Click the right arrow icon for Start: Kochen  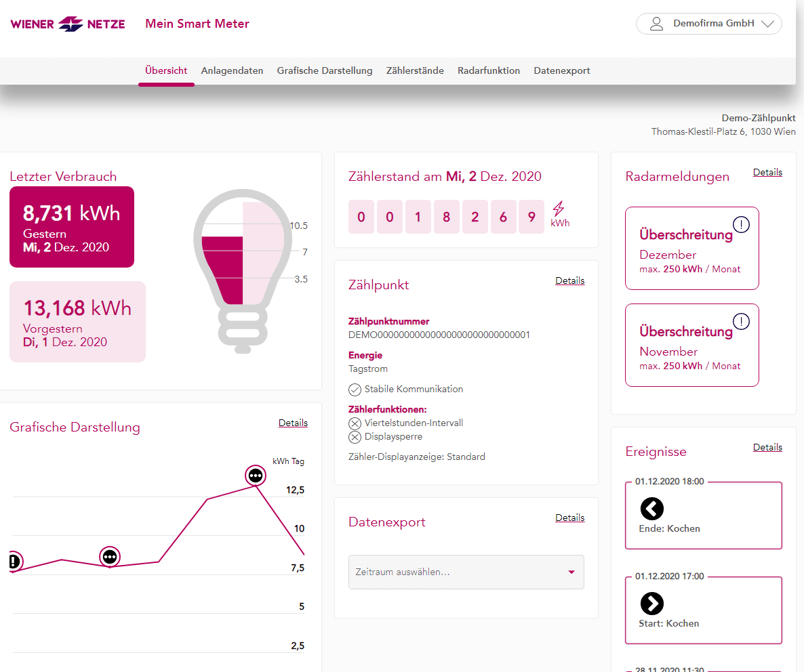[x=652, y=603]
